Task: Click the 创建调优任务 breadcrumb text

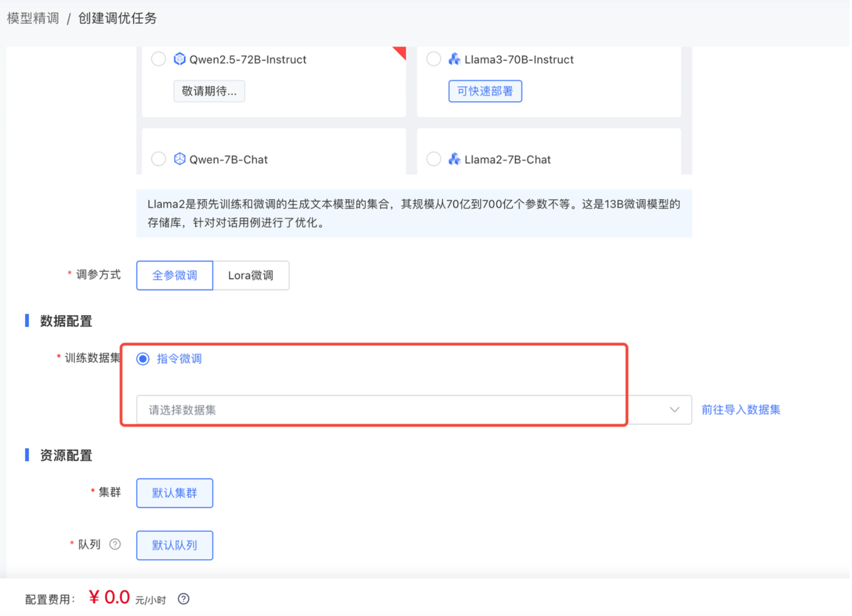Action: coord(117,18)
